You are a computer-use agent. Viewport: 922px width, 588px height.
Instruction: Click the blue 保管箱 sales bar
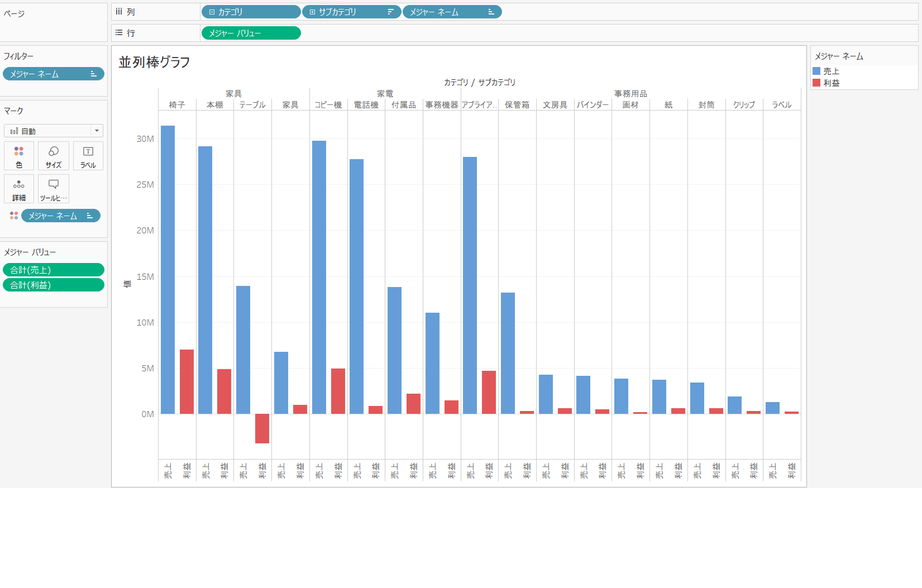(x=508, y=353)
